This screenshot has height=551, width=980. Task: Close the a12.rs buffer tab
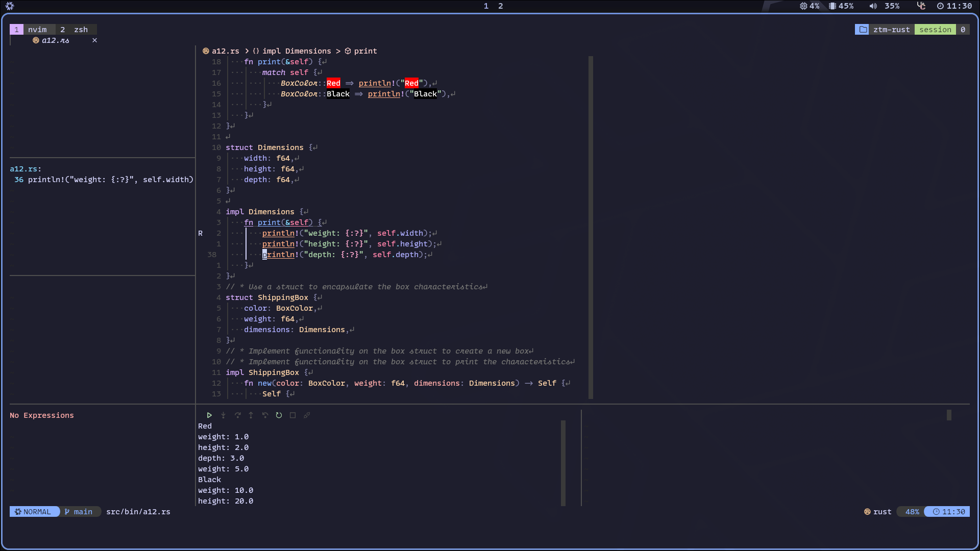point(94,40)
